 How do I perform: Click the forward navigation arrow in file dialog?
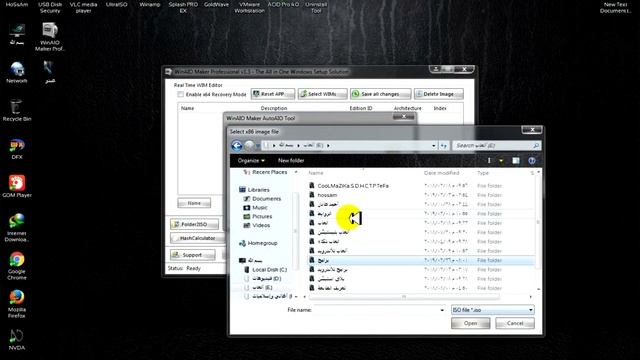tap(249, 145)
